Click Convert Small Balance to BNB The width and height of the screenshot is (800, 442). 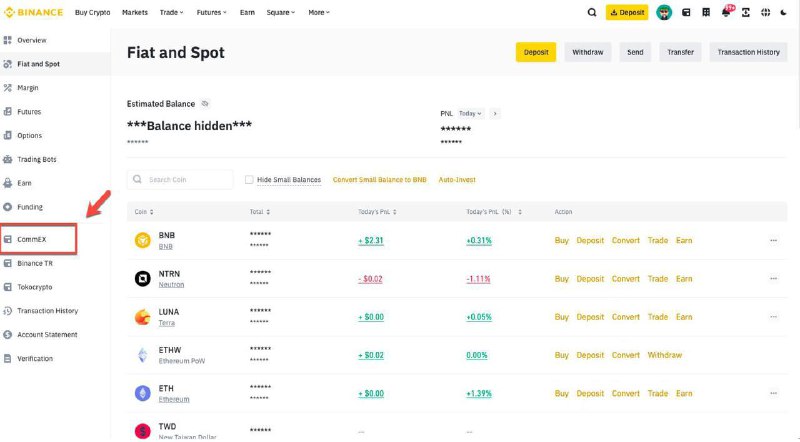[x=380, y=180]
